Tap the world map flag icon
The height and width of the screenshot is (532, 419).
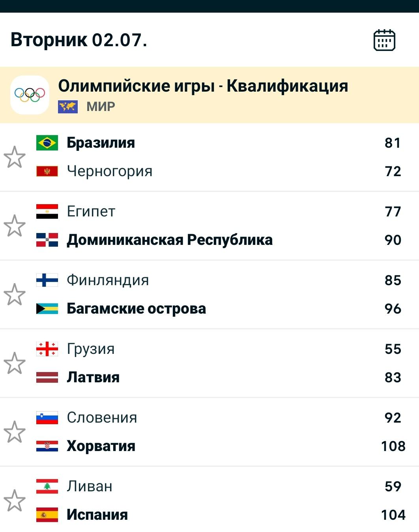click(x=68, y=107)
